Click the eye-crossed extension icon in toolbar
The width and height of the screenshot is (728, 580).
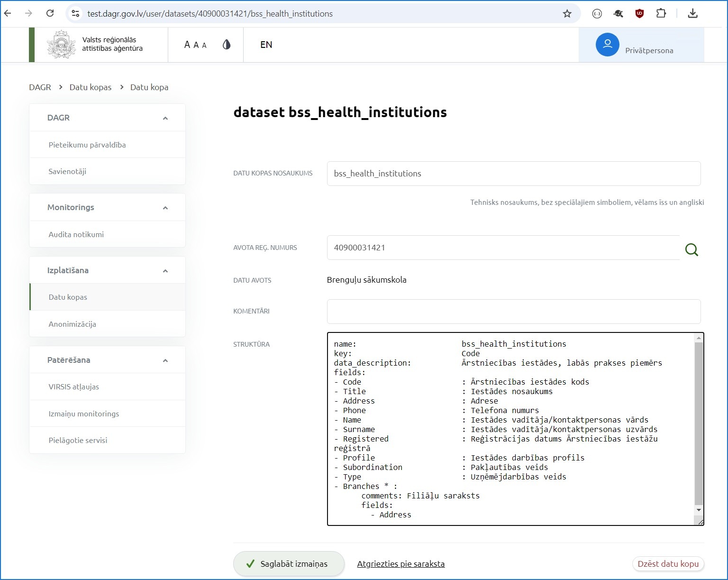[x=618, y=13]
